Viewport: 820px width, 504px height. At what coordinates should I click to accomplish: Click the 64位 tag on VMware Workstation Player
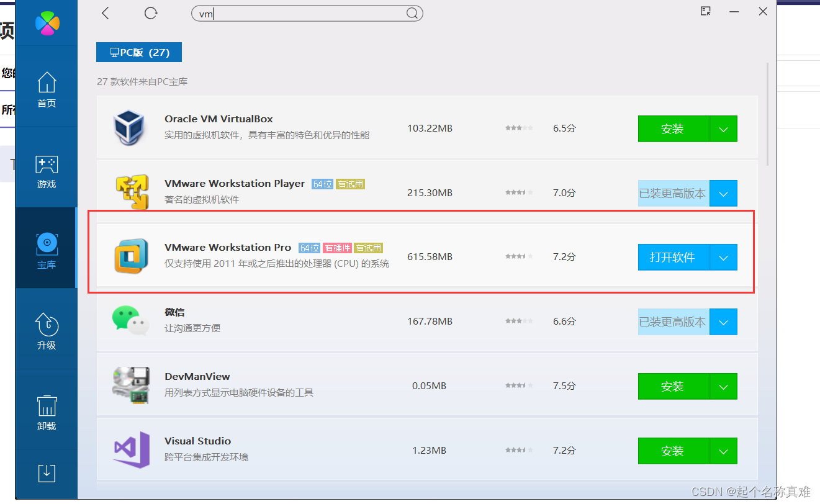coord(322,184)
